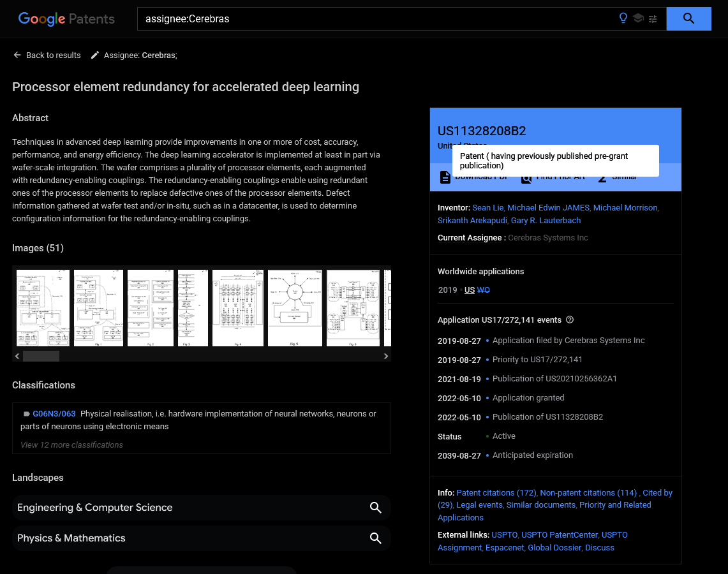Image resolution: width=728 pixels, height=574 pixels.
Task: Open the Global Dossier external link
Action: (x=554, y=548)
